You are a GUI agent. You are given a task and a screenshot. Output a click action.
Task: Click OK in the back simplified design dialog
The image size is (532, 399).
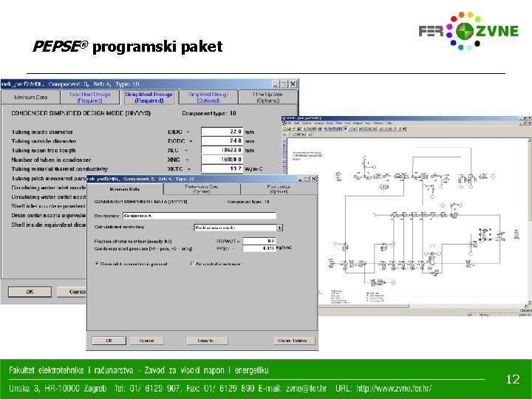click(30, 292)
